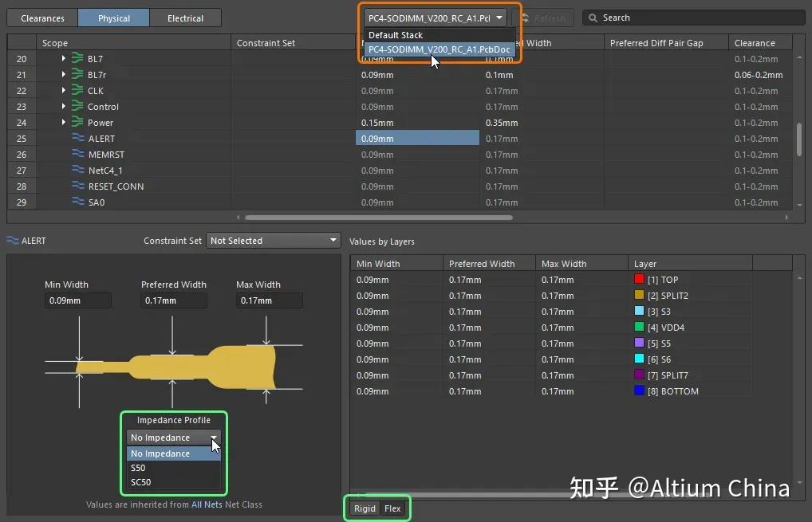Click the MEMRST net icon
The width and height of the screenshot is (812, 522).
click(x=78, y=154)
